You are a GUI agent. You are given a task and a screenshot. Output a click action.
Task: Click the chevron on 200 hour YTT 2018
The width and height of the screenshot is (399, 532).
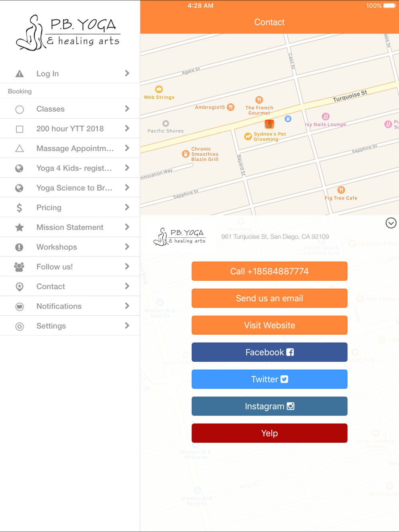[127, 128]
